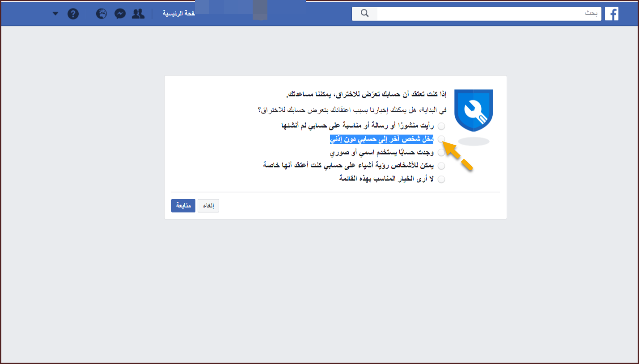Select 'لا أرى الخيار المناسب' radio option
Screen dimensions: 639x364
point(441,180)
